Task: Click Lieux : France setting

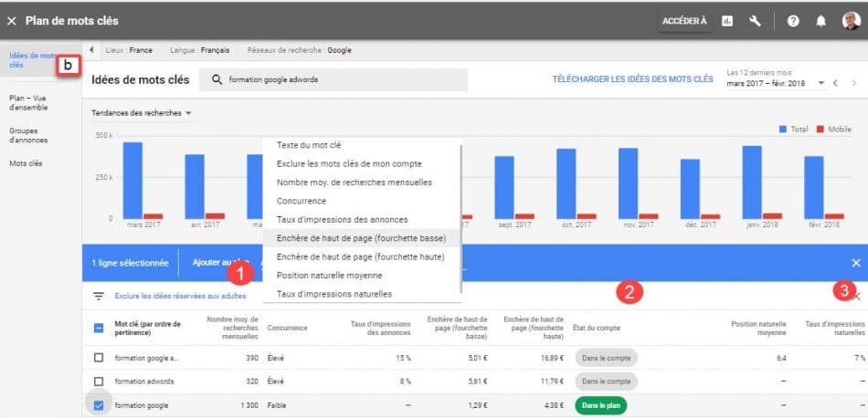Action: pyautogui.click(x=129, y=50)
